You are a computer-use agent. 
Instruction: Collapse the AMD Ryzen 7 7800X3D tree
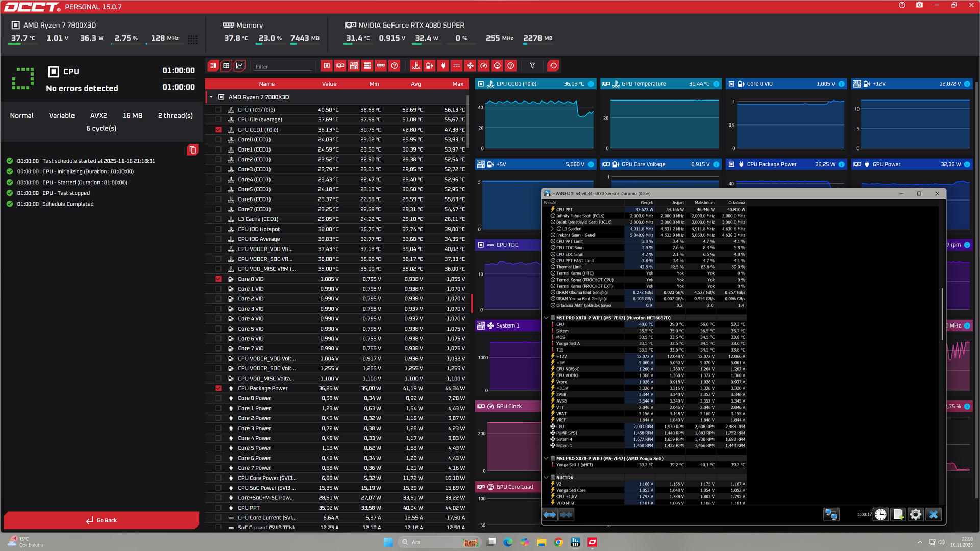211,97
